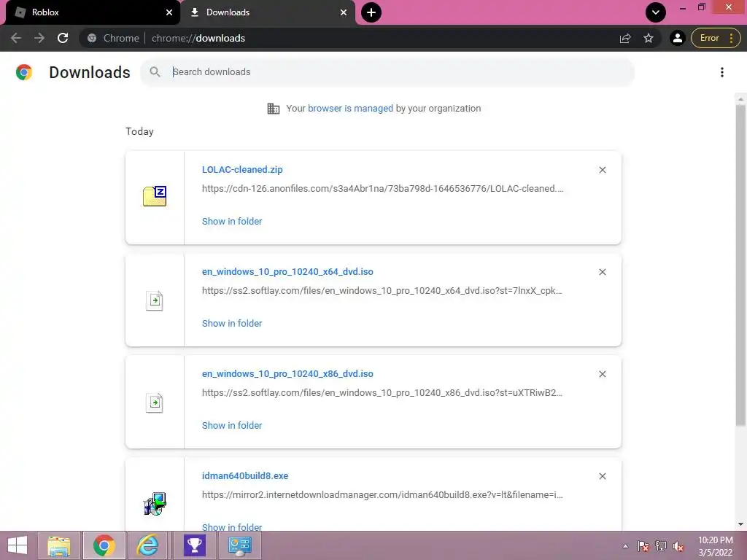Screen dimensions: 747x560
Task: Open the profile avatar menu
Action: [678, 38]
